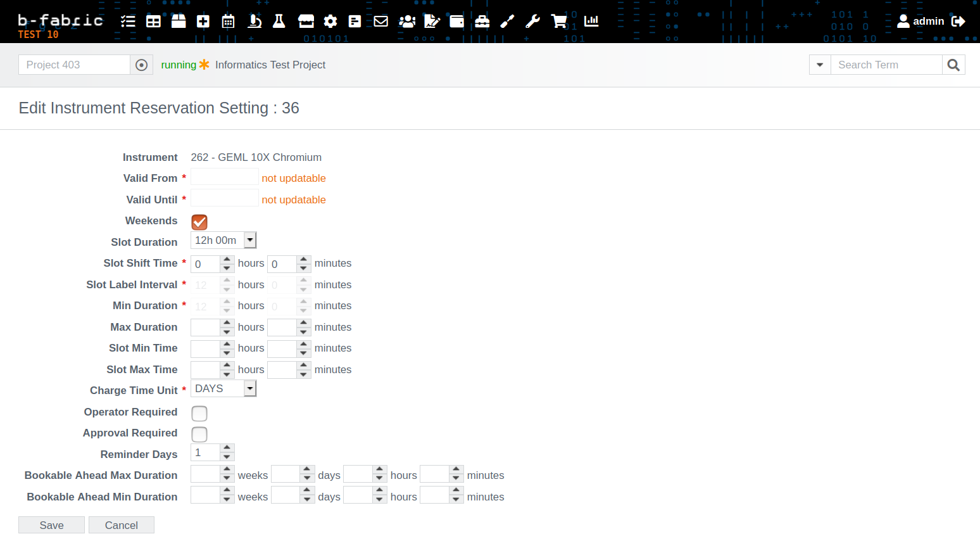
Task: Open the shopping cart icon
Action: pyautogui.click(x=559, y=22)
